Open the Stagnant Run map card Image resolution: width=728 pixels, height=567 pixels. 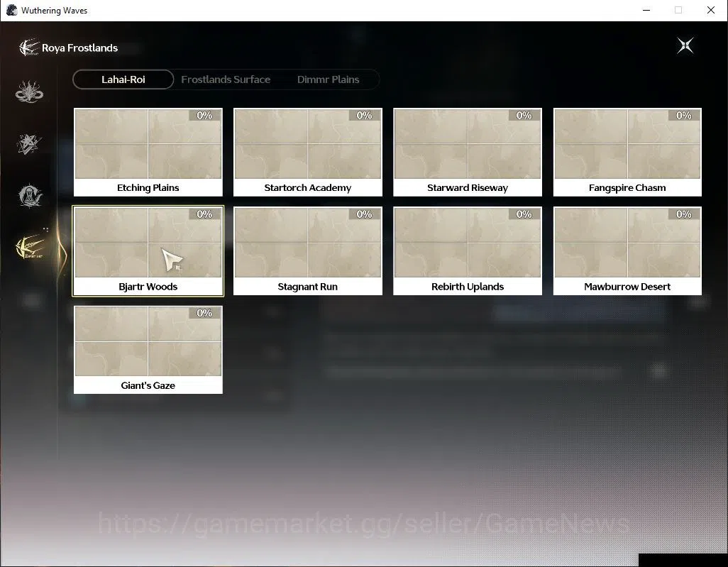point(308,251)
